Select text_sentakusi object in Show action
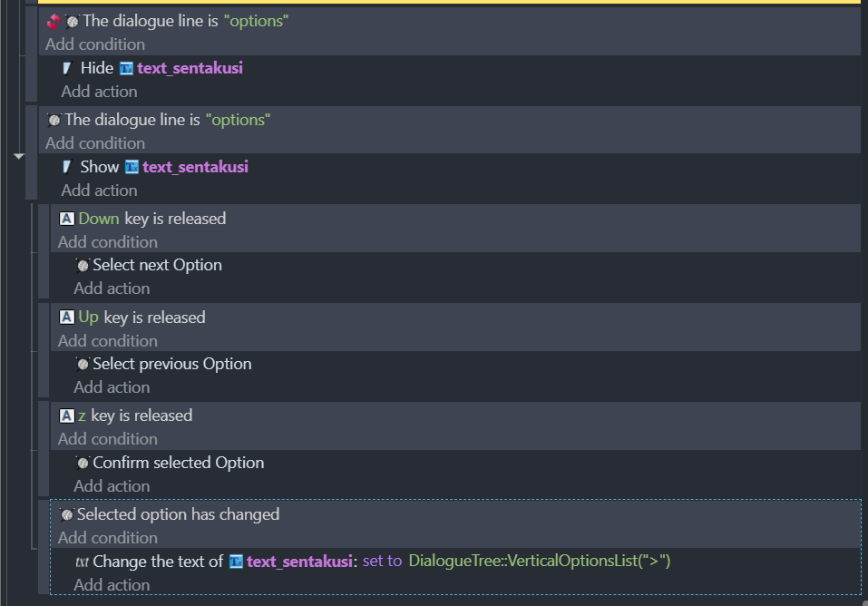Image resolution: width=868 pixels, height=606 pixels. tap(195, 167)
